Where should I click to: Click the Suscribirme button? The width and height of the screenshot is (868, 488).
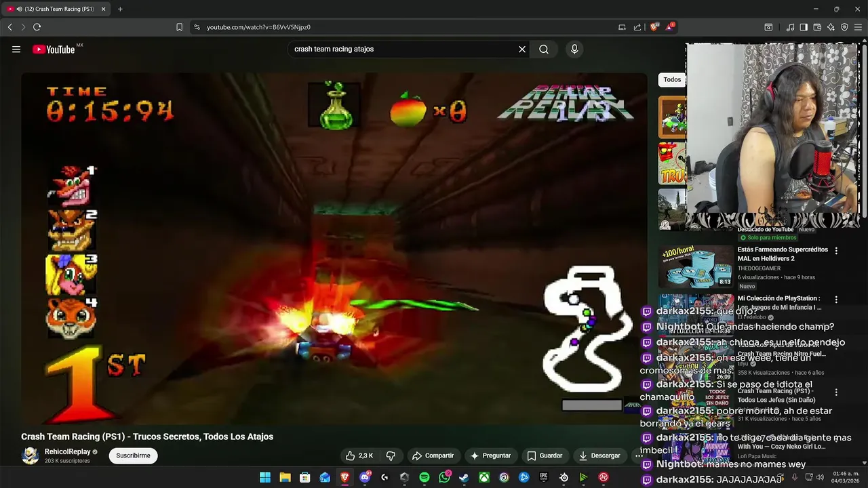click(133, 455)
